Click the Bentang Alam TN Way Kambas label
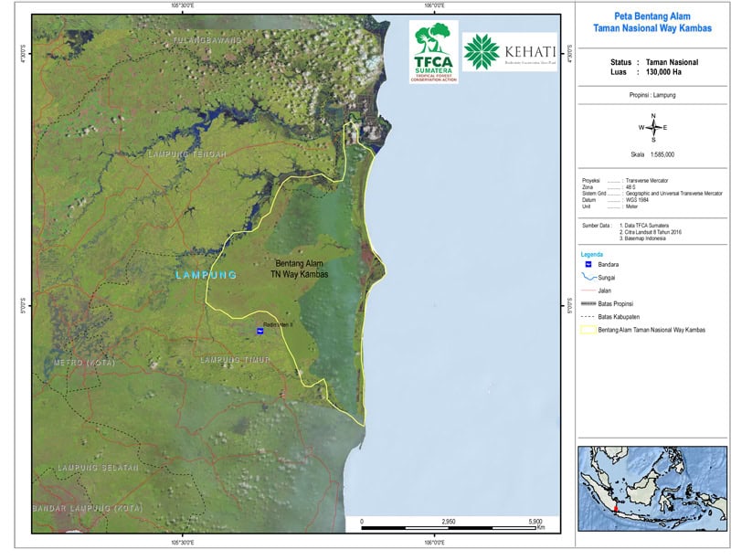 (300, 268)
